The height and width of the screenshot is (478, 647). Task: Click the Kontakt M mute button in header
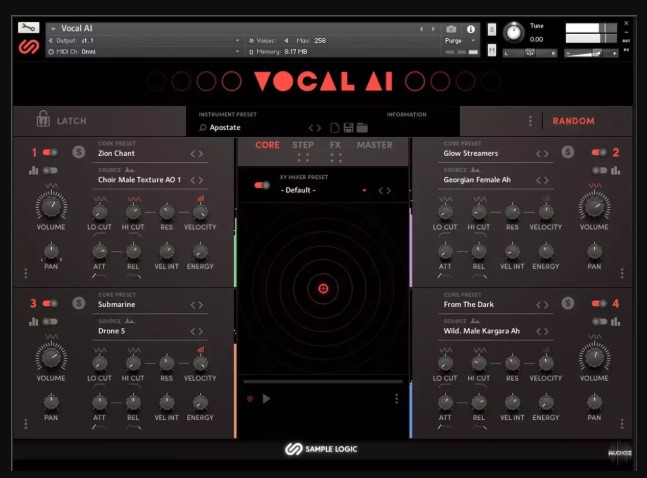coord(491,50)
